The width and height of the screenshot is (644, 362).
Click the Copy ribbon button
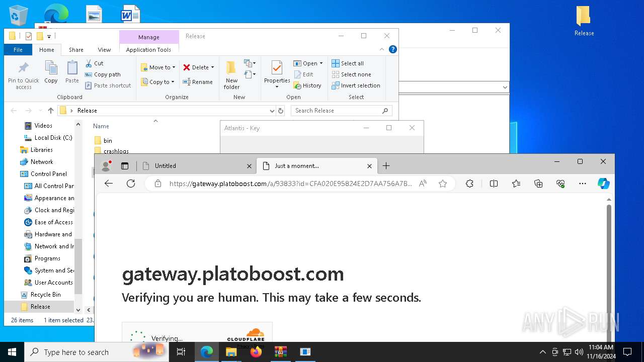pos(51,72)
